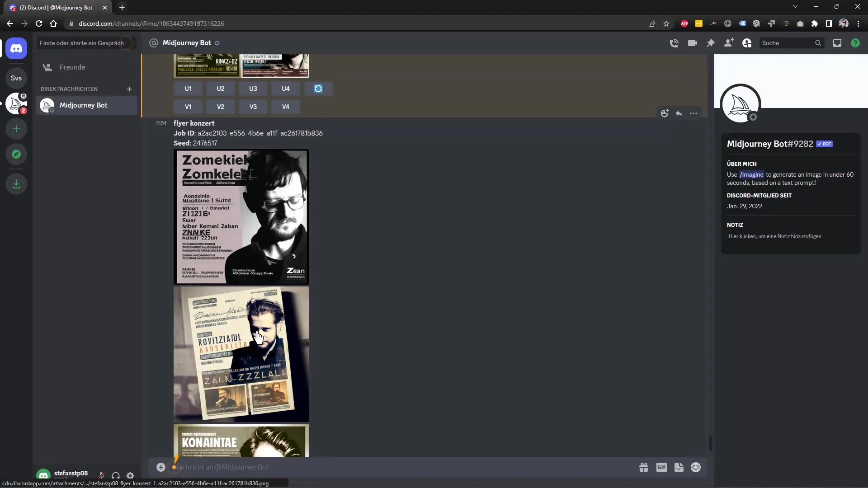
Task: Reload the browser page
Action: [x=39, y=23]
